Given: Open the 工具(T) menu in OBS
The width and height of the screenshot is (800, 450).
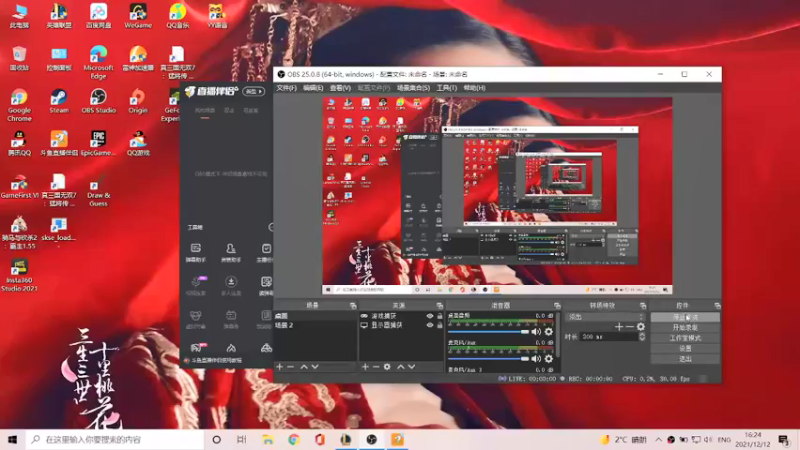Looking at the screenshot, I should pyautogui.click(x=446, y=88).
